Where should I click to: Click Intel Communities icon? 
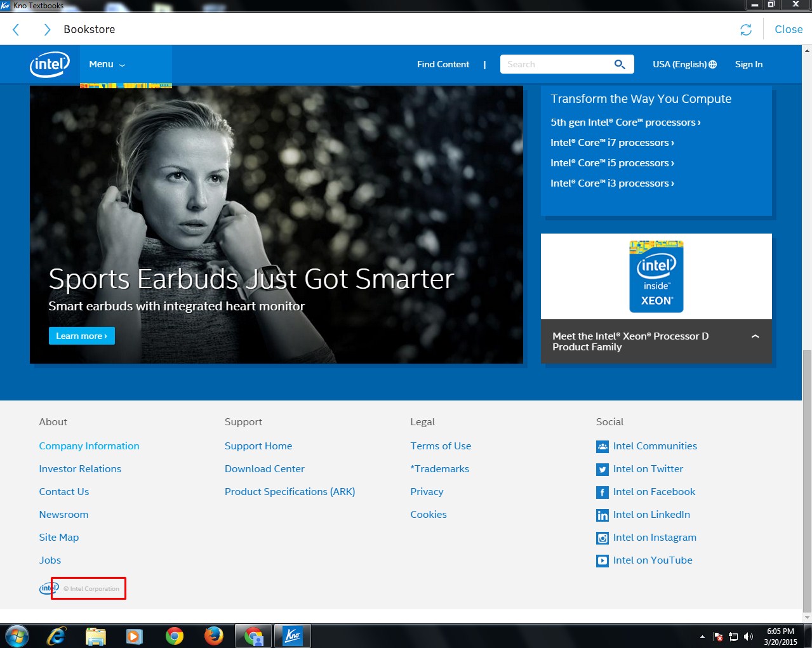[602, 447]
